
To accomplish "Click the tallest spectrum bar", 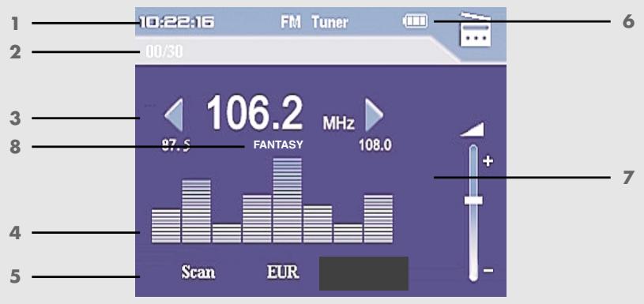I will coord(287,201).
